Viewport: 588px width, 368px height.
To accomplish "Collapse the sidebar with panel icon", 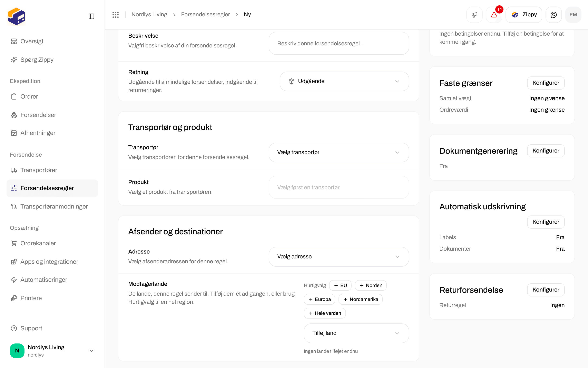I will (x=91, y=16).
